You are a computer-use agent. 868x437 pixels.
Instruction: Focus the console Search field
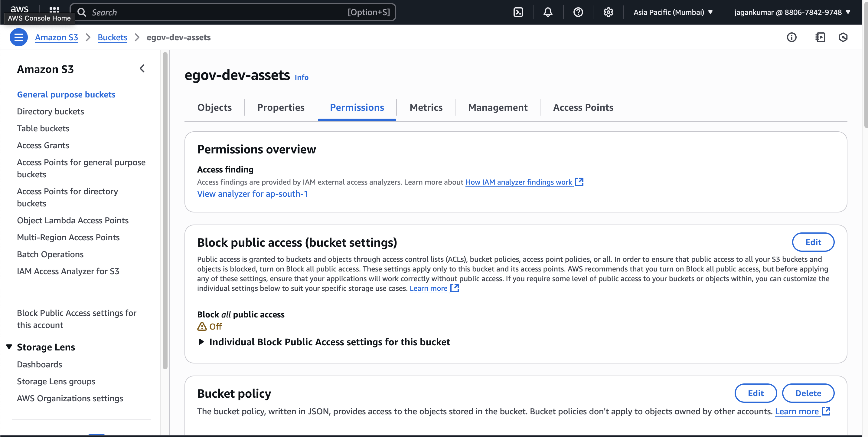[233, 12]
